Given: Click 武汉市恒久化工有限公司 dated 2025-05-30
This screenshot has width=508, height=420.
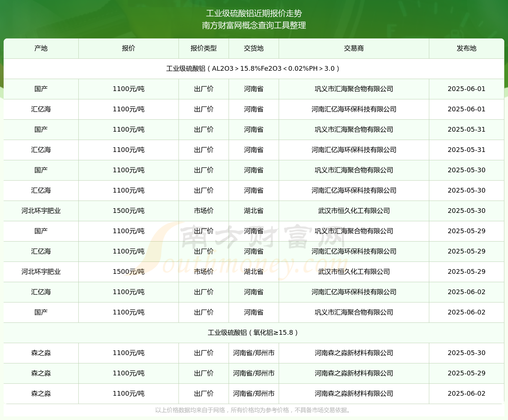Looking at the screenshot, I should pos(354,211).
